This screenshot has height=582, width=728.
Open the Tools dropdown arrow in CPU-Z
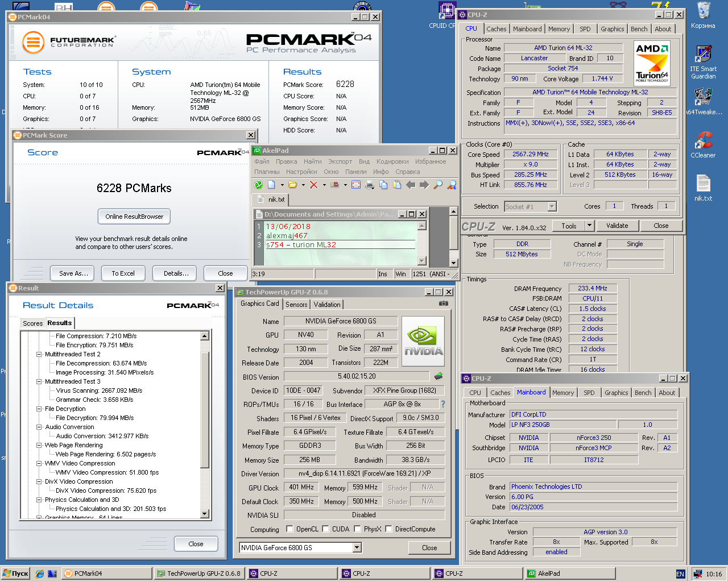tap(589, 226)
